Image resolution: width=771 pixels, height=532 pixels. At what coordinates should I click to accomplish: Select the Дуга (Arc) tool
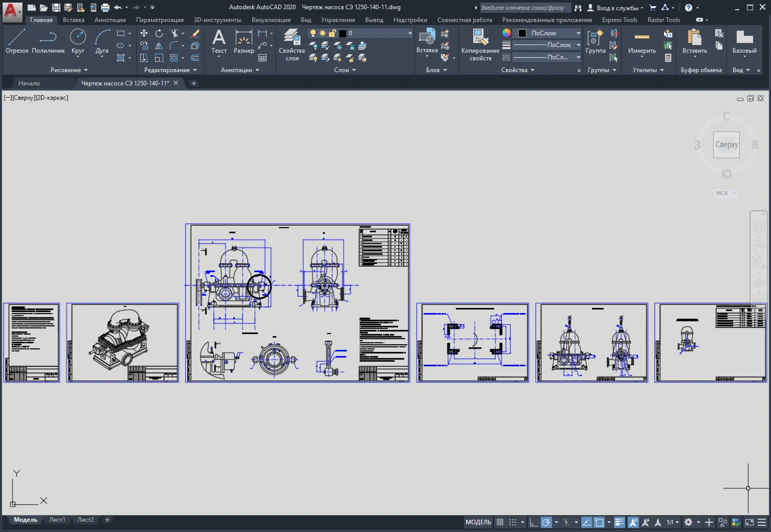102,41
